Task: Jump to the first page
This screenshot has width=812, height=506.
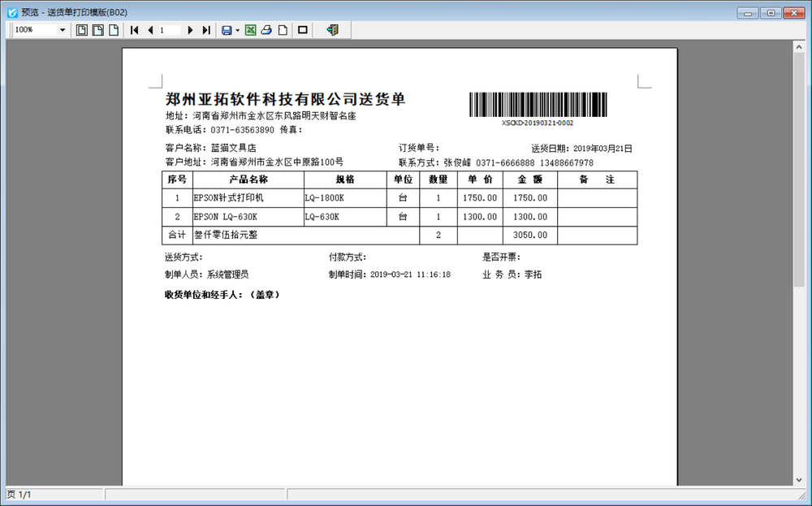Action: pyautogui.click(x=135, y=30)
